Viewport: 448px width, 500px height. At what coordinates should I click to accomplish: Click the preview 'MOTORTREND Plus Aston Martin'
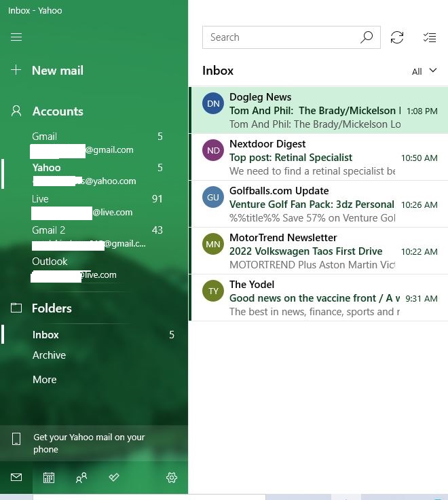point(312,265)
